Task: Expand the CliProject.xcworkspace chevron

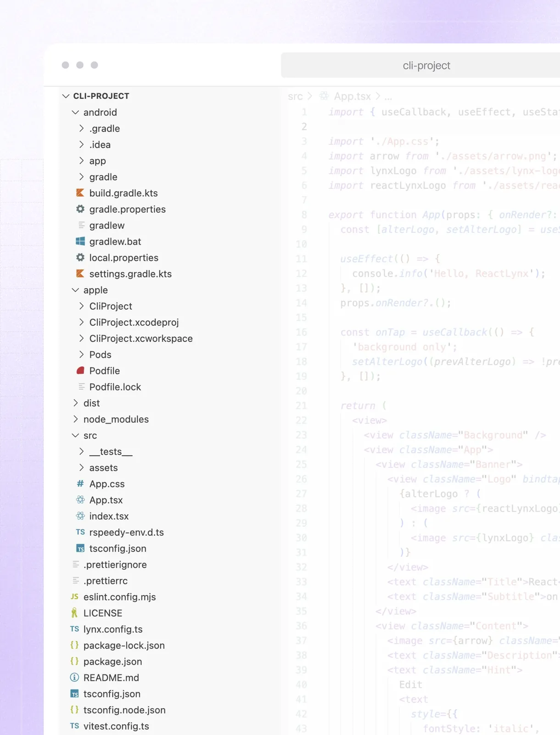Action: click(x=81, y=338)
